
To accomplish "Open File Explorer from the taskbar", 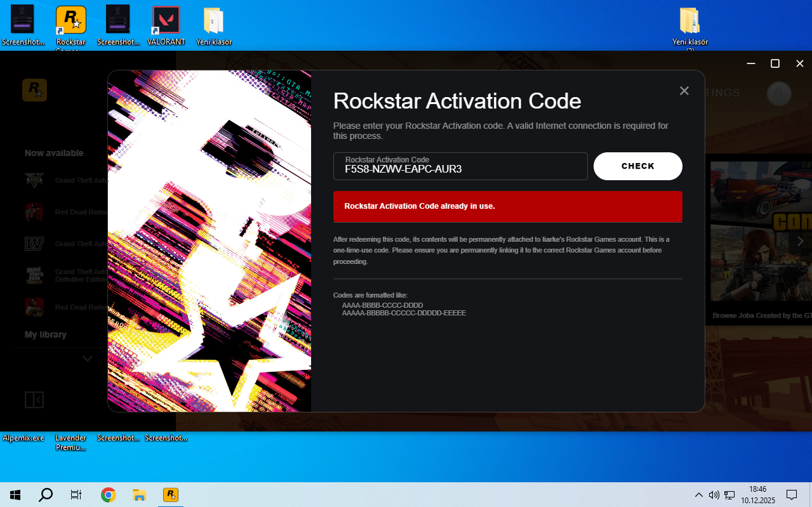I will (x=139, y=495).
